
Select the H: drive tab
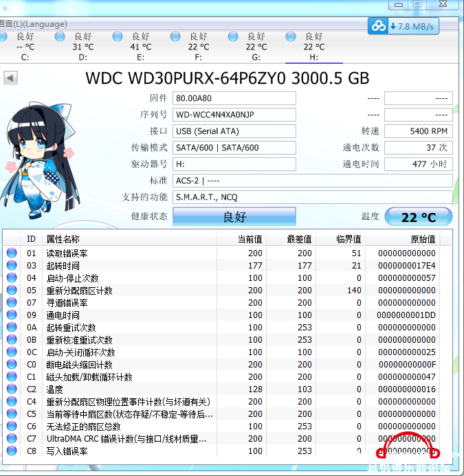pyautogui.click(x=314, y=47)
